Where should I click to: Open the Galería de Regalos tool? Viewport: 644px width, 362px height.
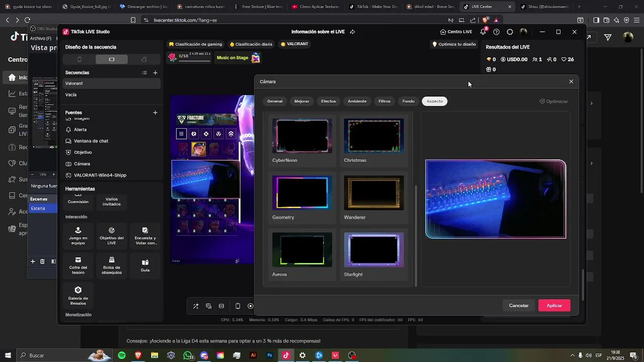[78, 296]
